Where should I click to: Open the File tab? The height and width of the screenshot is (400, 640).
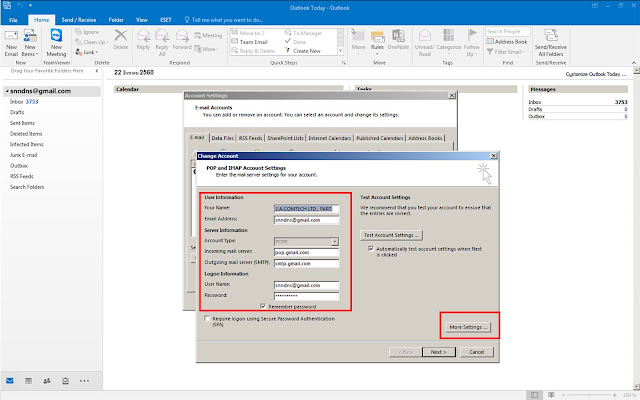(13, 20)
